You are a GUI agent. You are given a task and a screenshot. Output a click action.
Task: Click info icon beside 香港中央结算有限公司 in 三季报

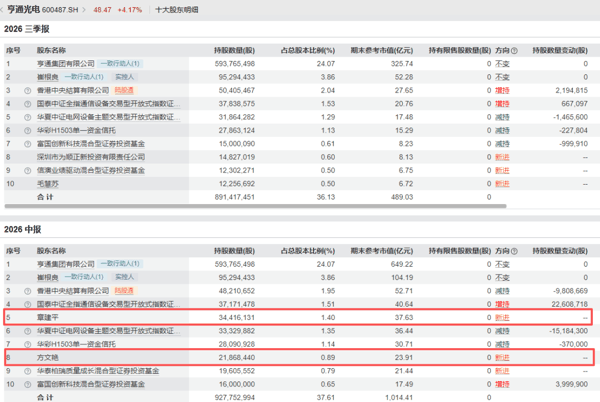click(x=28, y=91)
